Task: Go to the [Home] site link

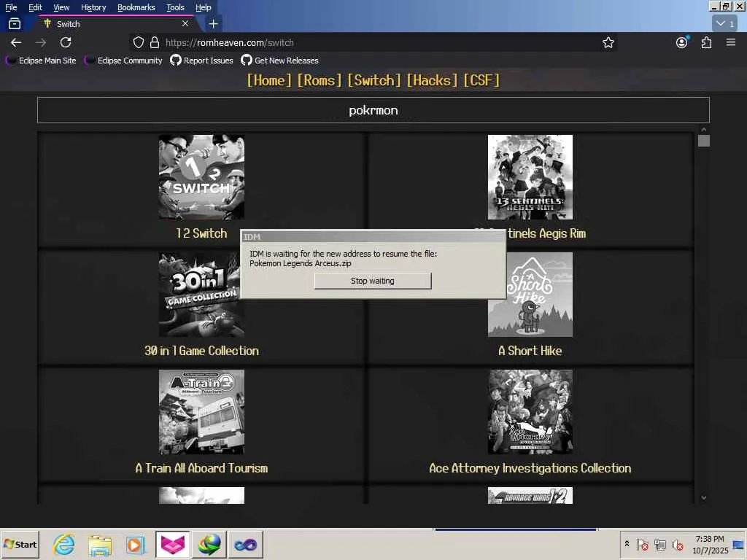Action: (269, 80)
